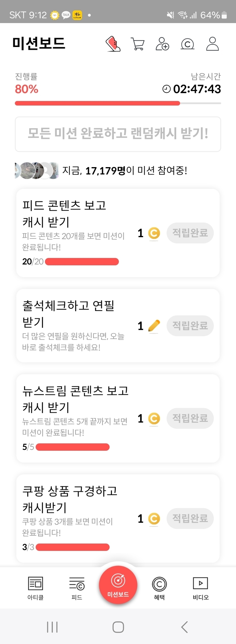This screenshot has height=644, width=236.
Task: Tap the red 미션보드 center button
Action: (x=118, y=585)
